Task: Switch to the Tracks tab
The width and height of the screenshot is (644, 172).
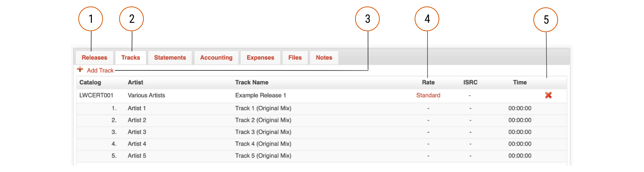Action: [131, 58]
